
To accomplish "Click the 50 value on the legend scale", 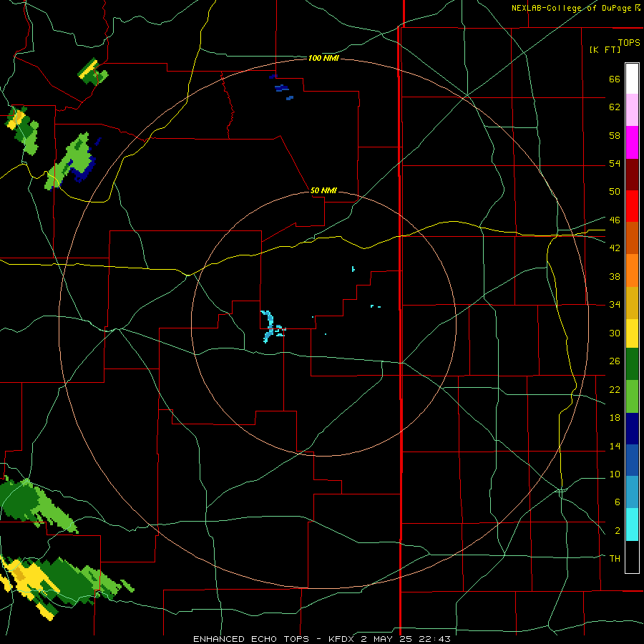I will click(x=615, y=191).
